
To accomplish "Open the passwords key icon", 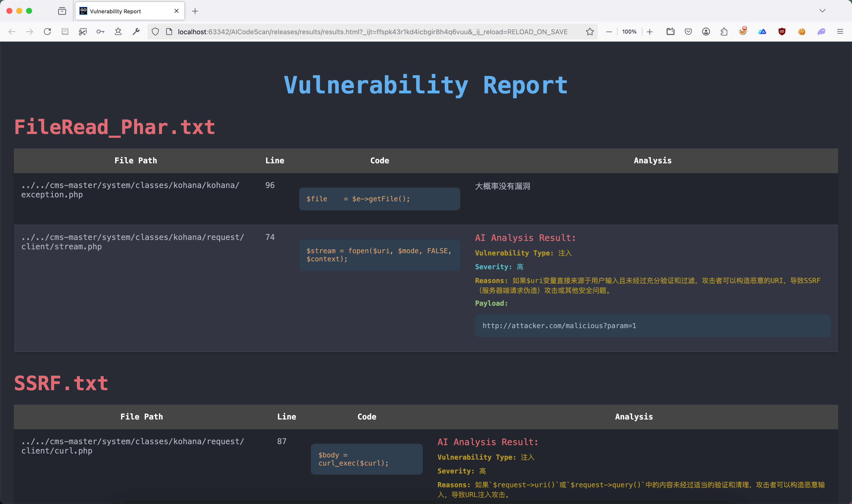I will click(x=100, y=32).
